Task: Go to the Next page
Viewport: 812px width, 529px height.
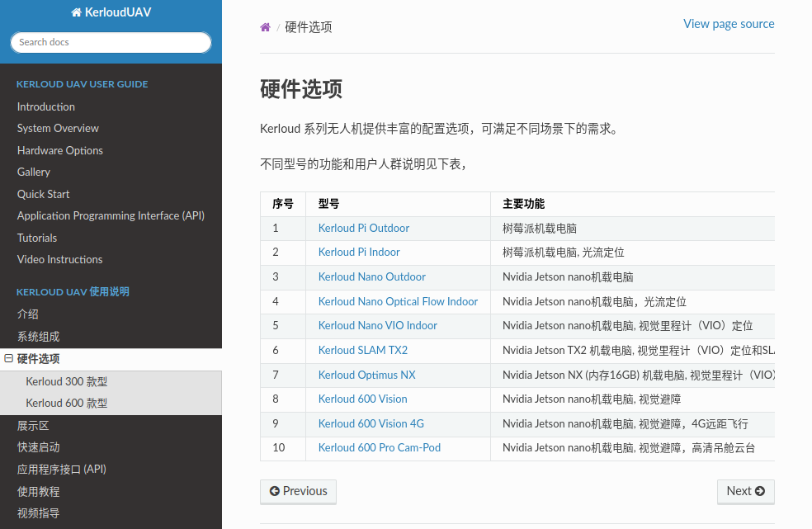Action: click(745, 491)
